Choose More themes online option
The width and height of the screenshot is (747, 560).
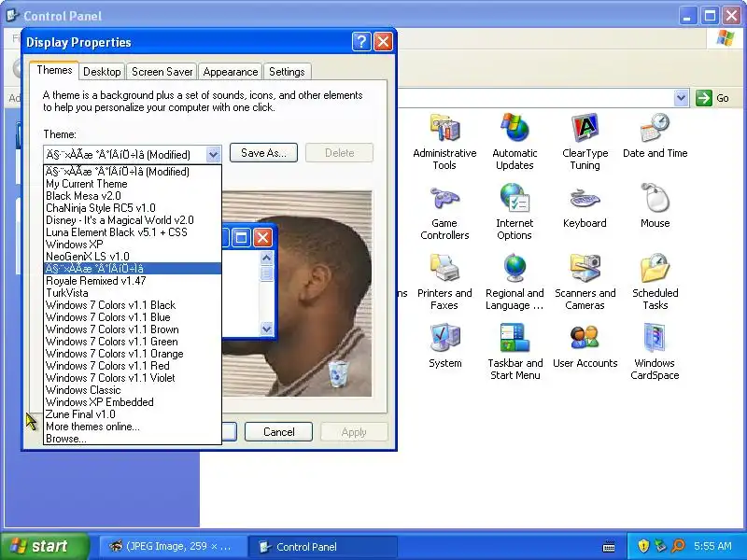[x=133, y=427]
